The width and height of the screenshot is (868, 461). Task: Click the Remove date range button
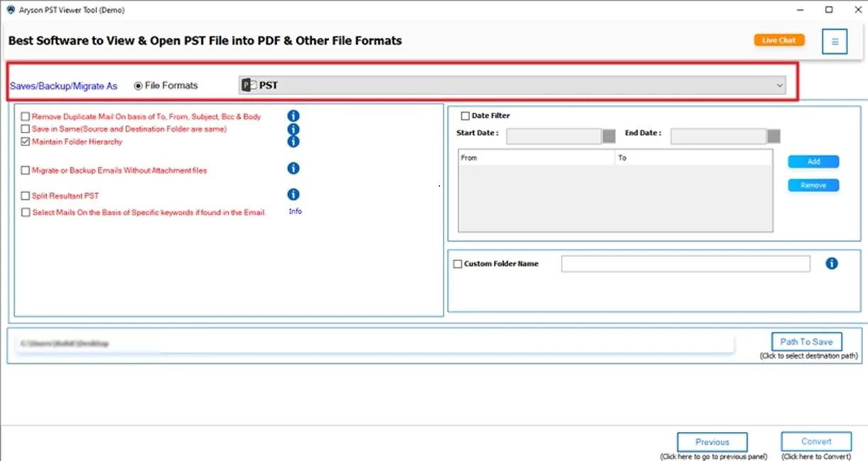(813, 185)
